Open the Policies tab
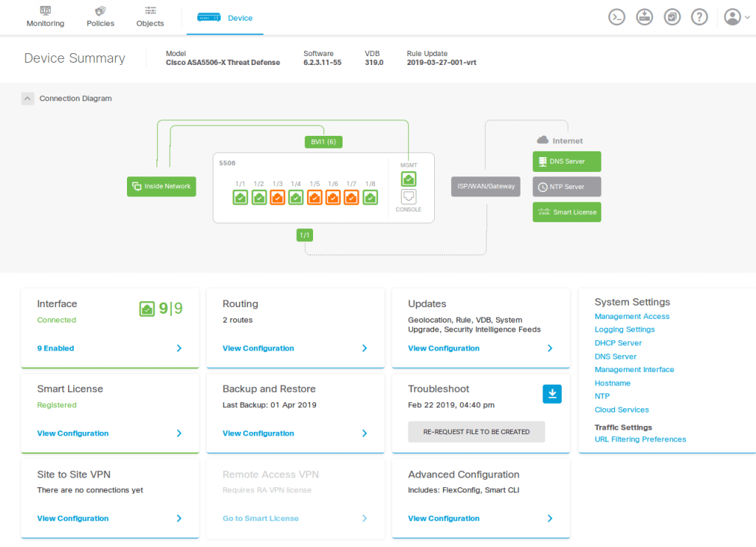This screenshot has height=547, width=756. point(100,17)
